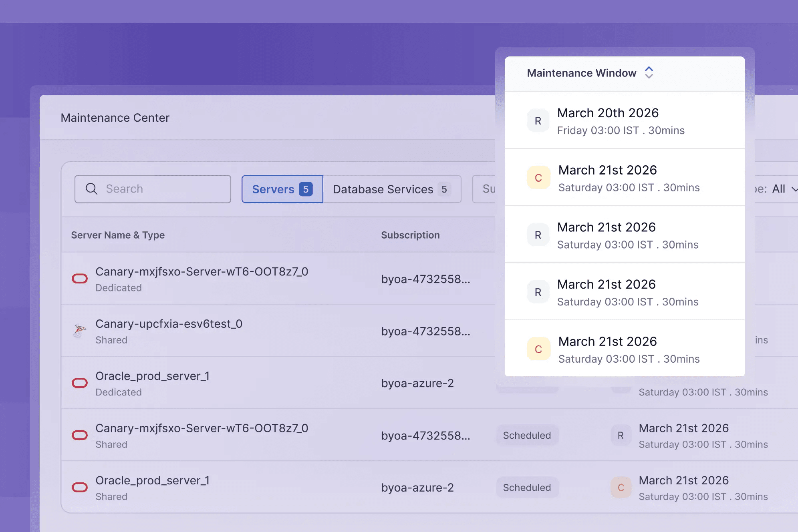The height and width of the screenshot is (532, 798).
Task: Click Oracle icon beside Oracle_prod_server_1 Dedicated
Action: point(80,383)
